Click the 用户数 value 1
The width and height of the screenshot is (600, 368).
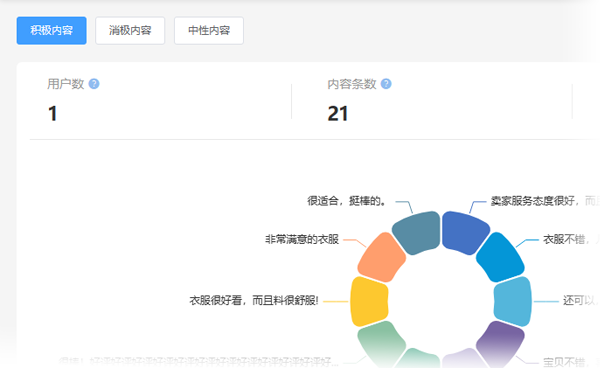[53, 114]
